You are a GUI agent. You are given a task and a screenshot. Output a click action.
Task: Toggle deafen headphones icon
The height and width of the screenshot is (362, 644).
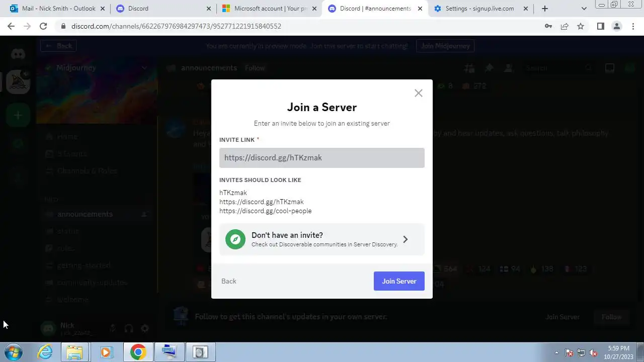click(129, 328)
